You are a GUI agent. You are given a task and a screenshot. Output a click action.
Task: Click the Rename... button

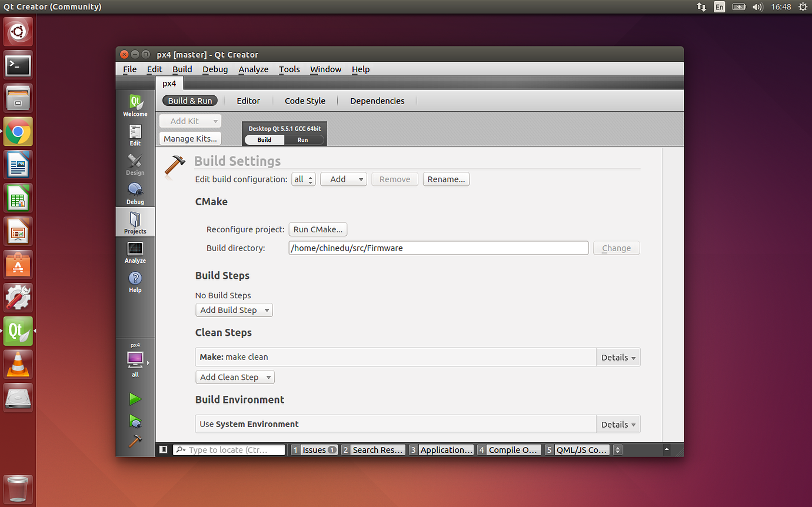point(446,179)
